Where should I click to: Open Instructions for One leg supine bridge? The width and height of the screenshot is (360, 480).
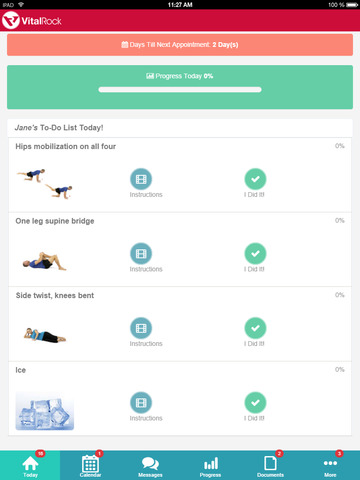coord(141,254)
